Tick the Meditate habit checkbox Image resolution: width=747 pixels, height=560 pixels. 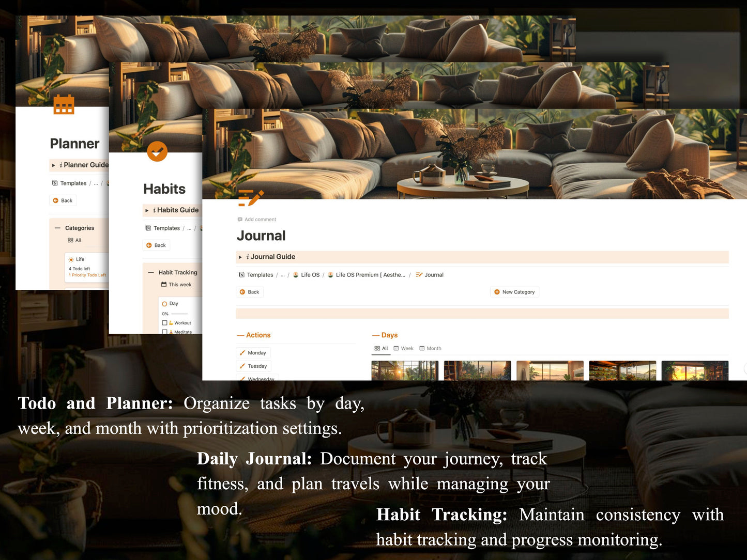[165, 332]
